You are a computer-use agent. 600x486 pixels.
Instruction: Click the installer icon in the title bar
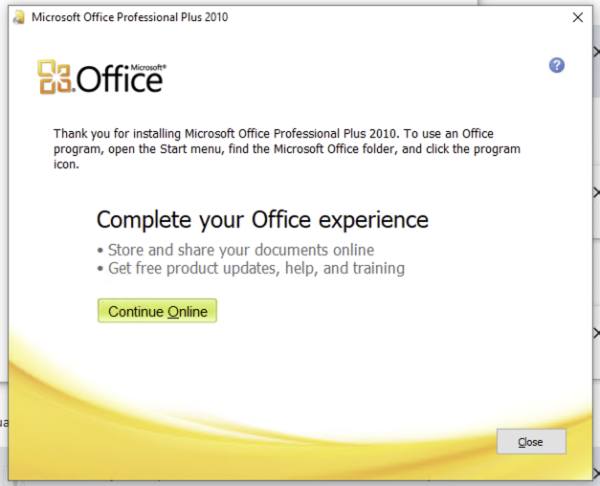click(x=18, y=17)
